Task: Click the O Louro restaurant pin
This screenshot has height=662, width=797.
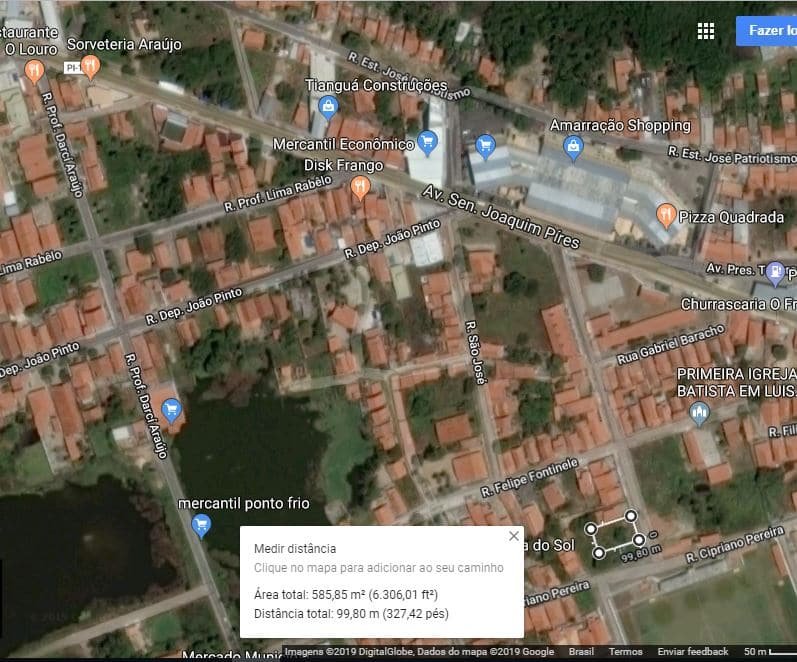Action: 34,70
